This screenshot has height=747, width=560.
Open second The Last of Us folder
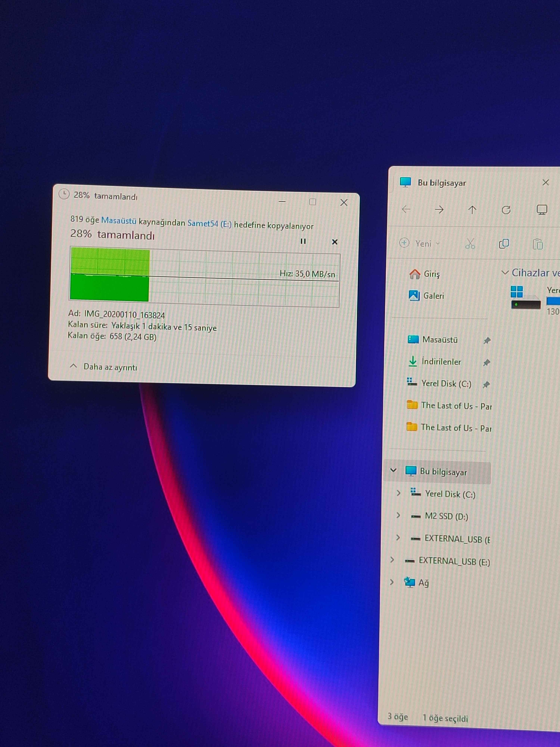(x=449, y=427)
